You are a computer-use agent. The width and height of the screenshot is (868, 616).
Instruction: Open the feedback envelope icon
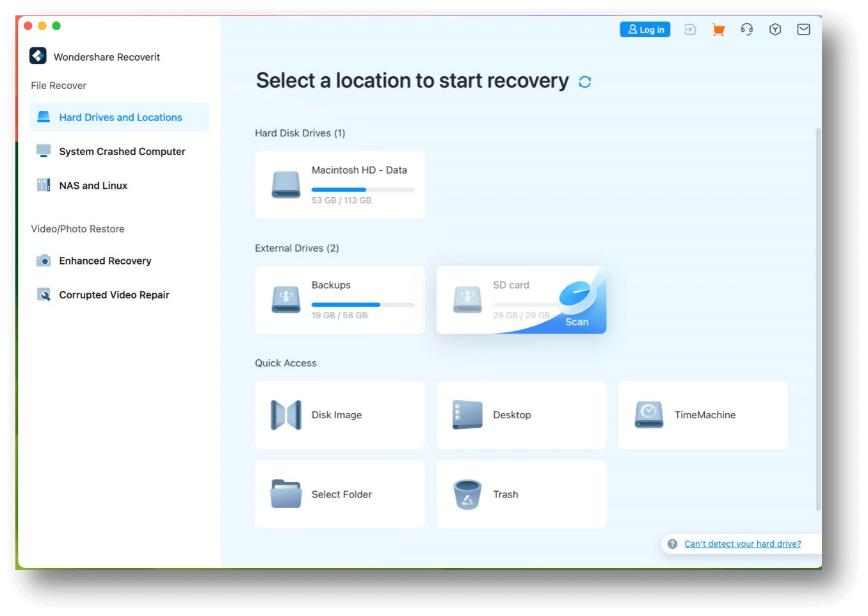pos(803,29)
